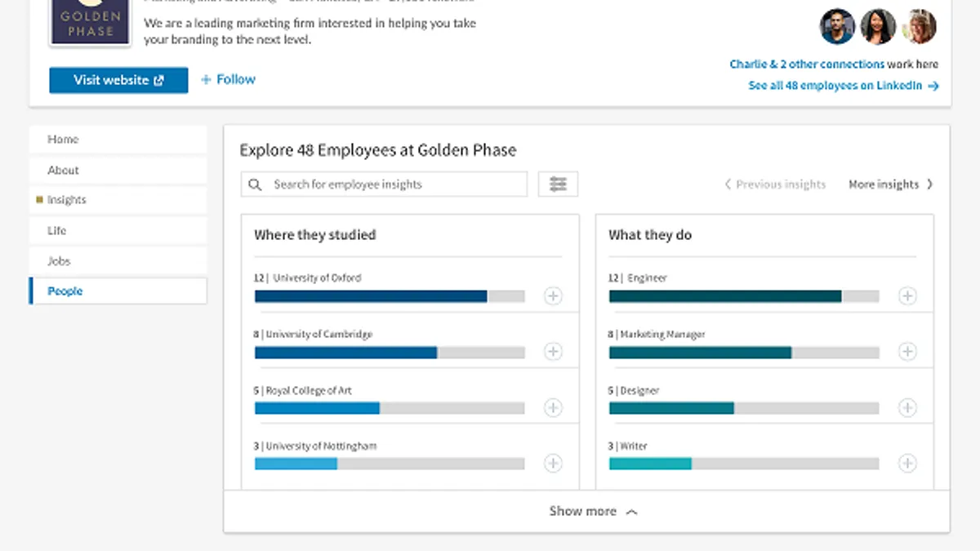
Task: Navigate to More insights
Action: [x=891, y=184]
